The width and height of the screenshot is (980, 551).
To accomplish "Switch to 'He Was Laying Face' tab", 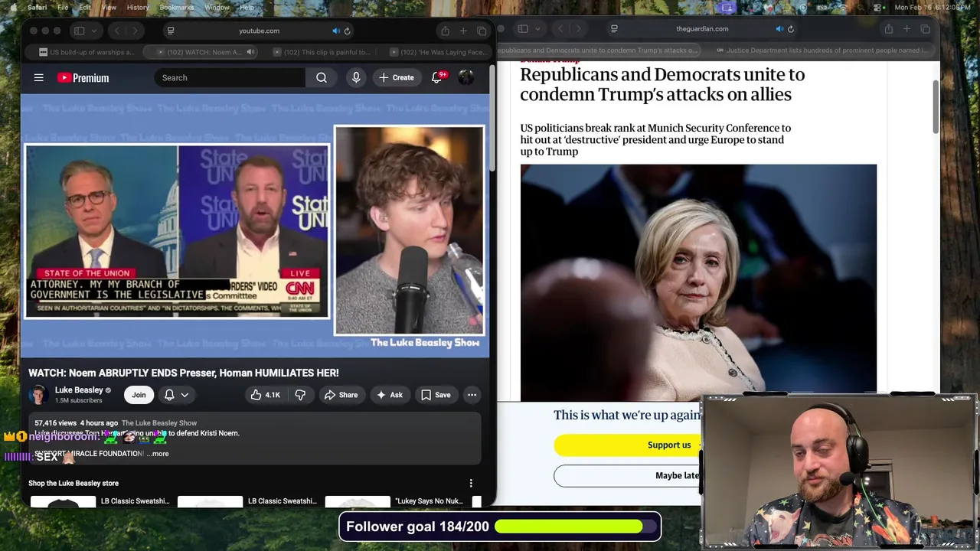I will click(x=437, y=52).
